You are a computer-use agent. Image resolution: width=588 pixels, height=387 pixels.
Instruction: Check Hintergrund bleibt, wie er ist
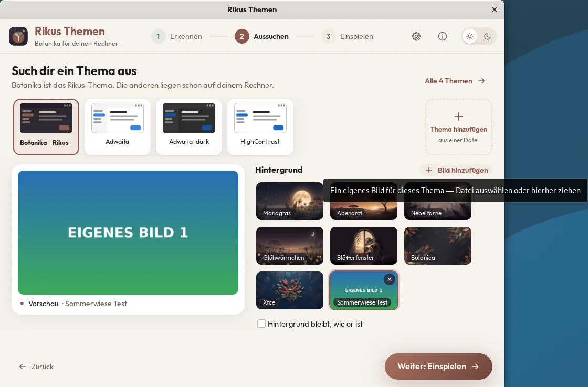click(261, 323)
